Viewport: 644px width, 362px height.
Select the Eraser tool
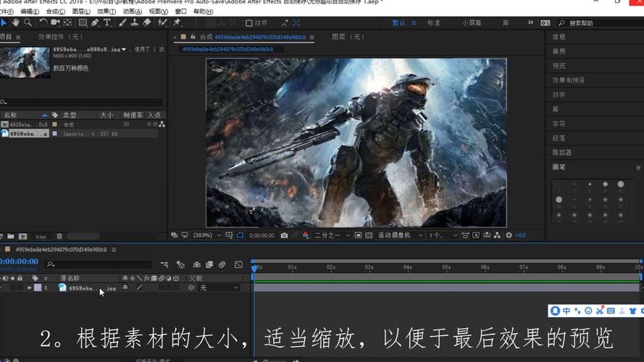(146, 22)
